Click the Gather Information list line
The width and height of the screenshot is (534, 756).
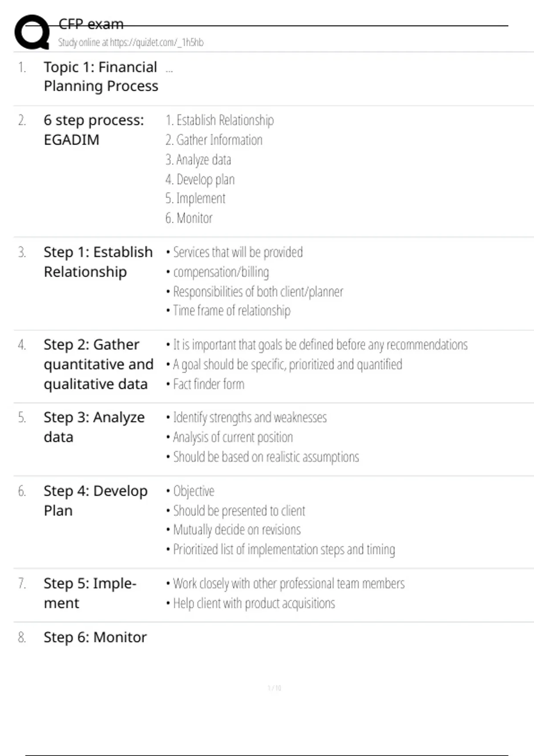click(214, 140)
